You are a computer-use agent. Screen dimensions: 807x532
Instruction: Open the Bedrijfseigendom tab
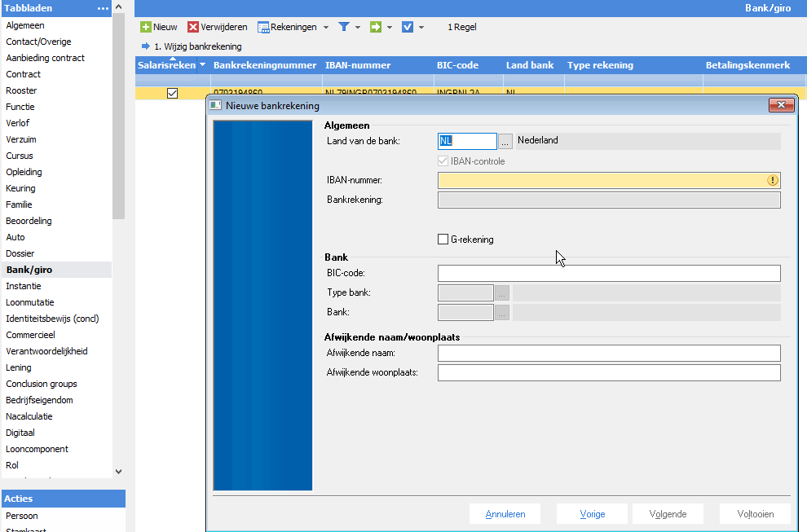coord(40,400)
